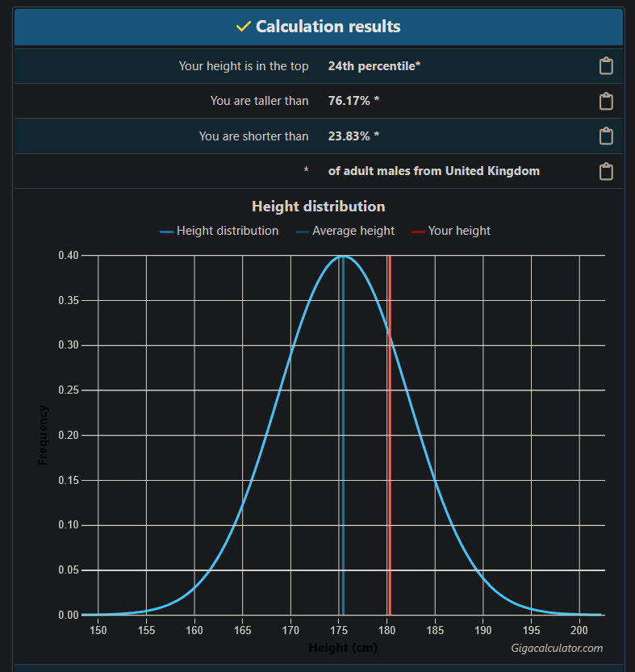Toggle the Your height legend entry
This screenshot has width=635, height=672.
click(x=450, y=231)
